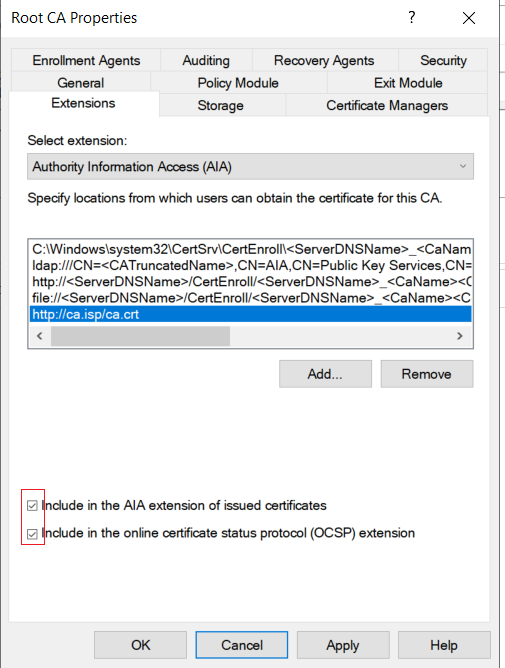This screenshot has height=668, width=505.
Task: Click the question mark help icon
Action: coord(411,18)
